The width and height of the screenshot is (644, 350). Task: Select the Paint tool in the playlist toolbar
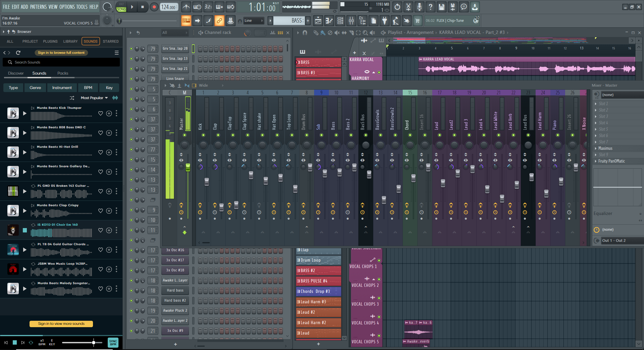coord(323,32)
